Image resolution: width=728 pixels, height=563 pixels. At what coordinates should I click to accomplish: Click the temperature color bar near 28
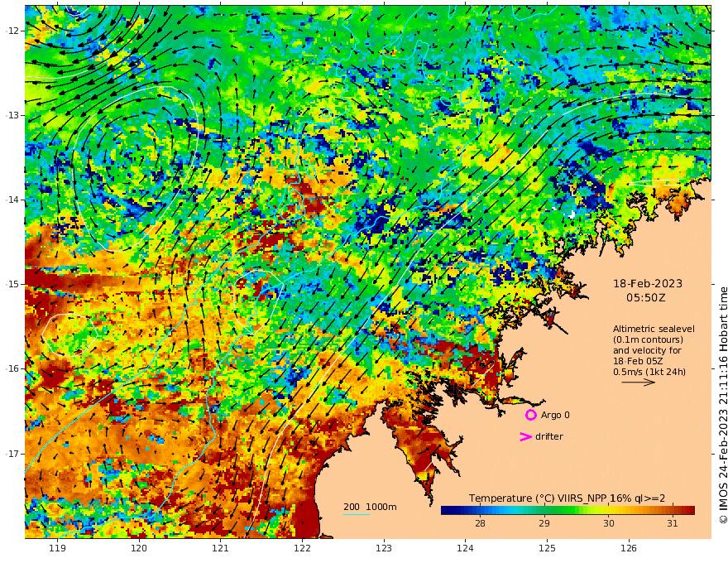480,511
